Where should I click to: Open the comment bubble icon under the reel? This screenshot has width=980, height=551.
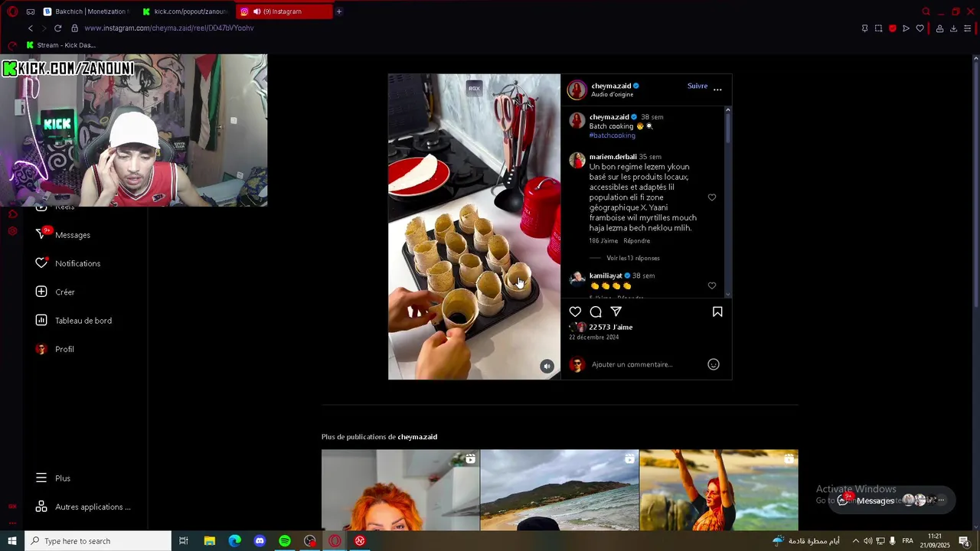click(x=596, y=311)
